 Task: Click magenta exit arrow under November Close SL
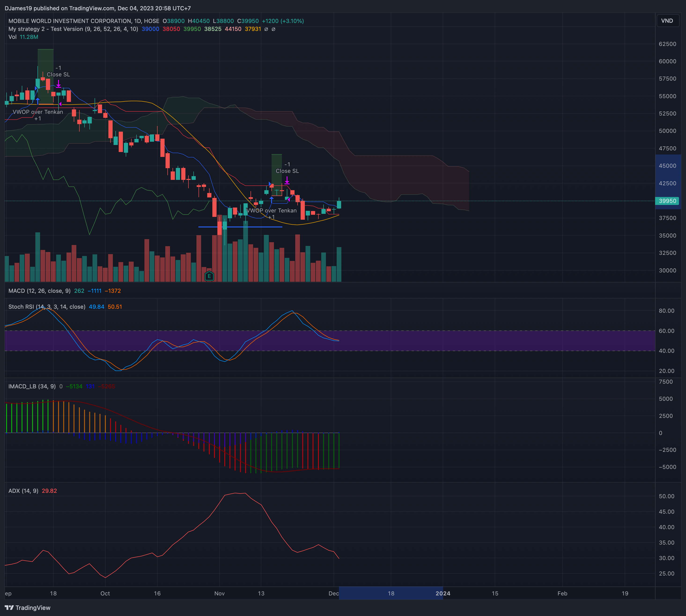pos(287,180)
